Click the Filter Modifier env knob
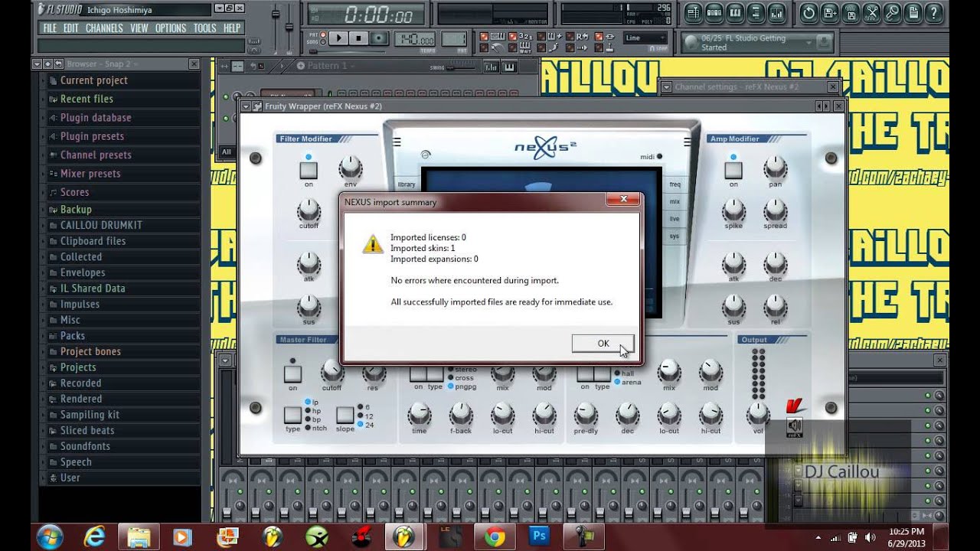The image size is (980, 551). pos(350,166)
